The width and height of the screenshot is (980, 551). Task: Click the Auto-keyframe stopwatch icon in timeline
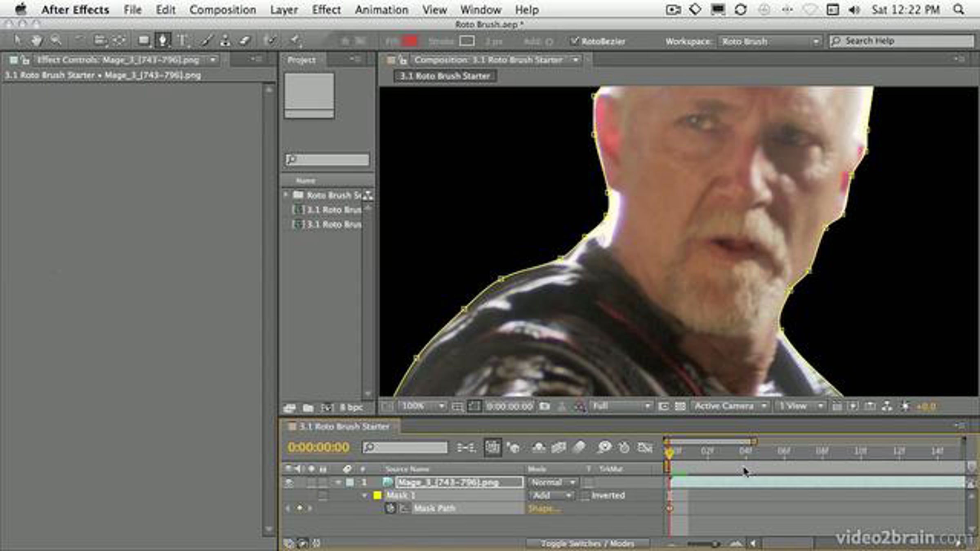pyautogui.click(x=624, y=448)
